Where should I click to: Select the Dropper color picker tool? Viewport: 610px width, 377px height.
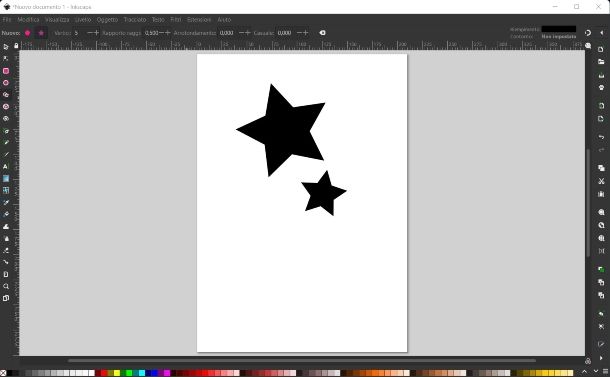[x=6, y=202]
